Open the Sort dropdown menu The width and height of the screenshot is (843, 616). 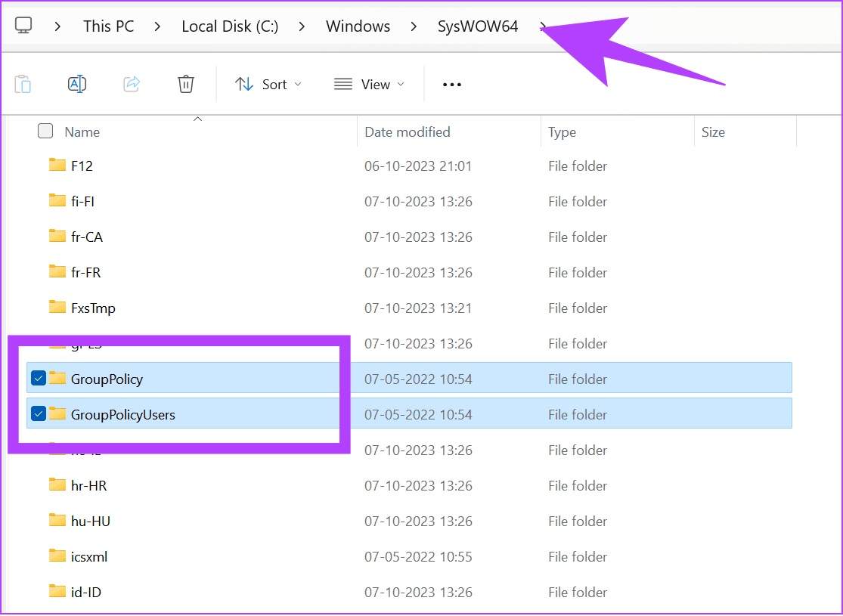[x=268, y=85]
